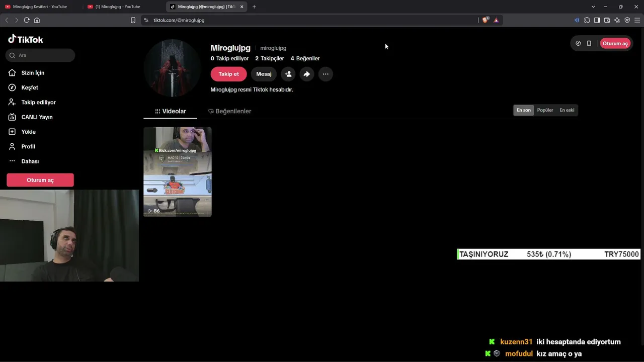
Task: Click the miroglujpg username text
Action: (273, 48)
